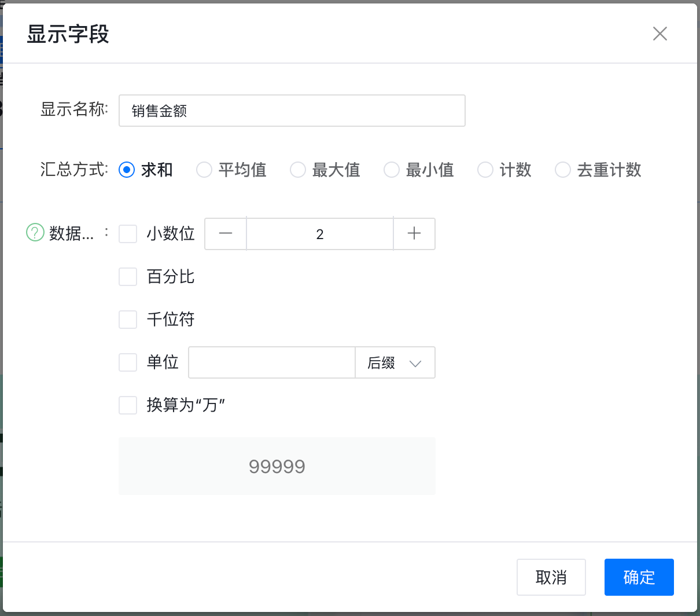Enable the 小数位 checkbox
Screen dimensions: 700x616
coord(128,234)
